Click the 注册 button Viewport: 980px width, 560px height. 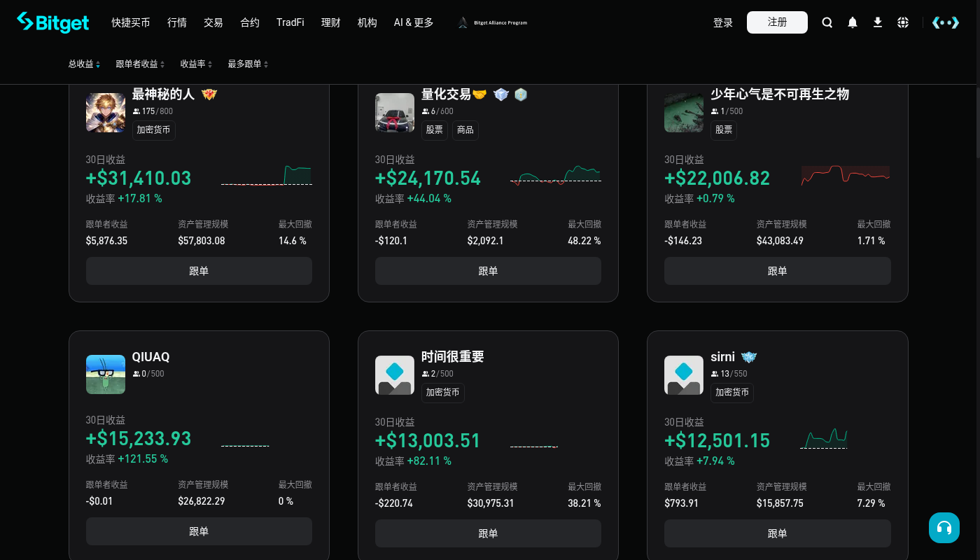coord(777,22)
